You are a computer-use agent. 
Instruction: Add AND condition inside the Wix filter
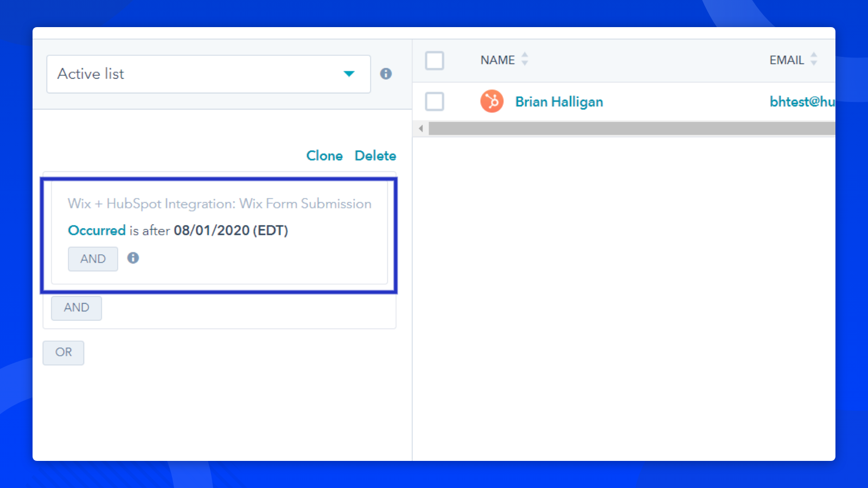(x=93, y=259)
